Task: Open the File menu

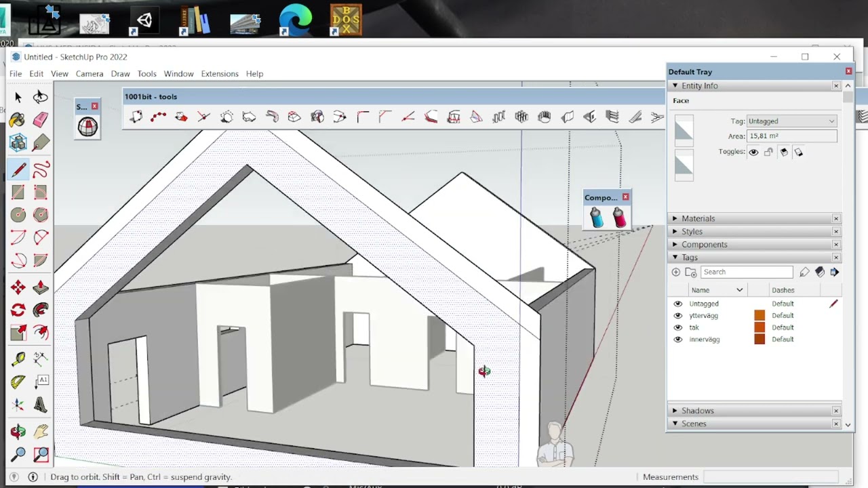Action: pos(15,74)
